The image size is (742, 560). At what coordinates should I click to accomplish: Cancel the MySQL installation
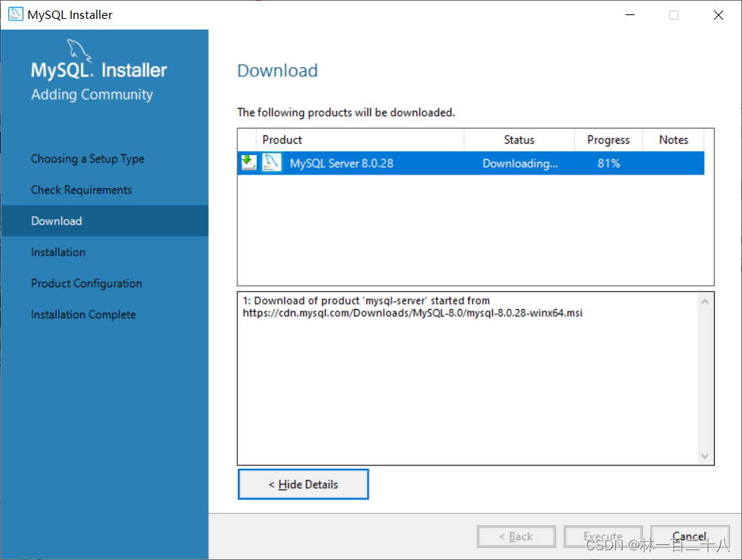[689, 537]
